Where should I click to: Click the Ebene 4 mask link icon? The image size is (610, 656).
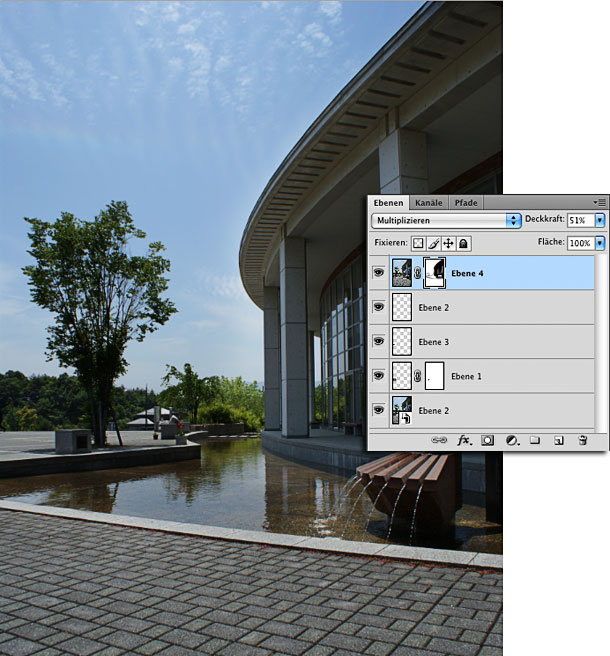pyautogui.click(x=418, y=273)
